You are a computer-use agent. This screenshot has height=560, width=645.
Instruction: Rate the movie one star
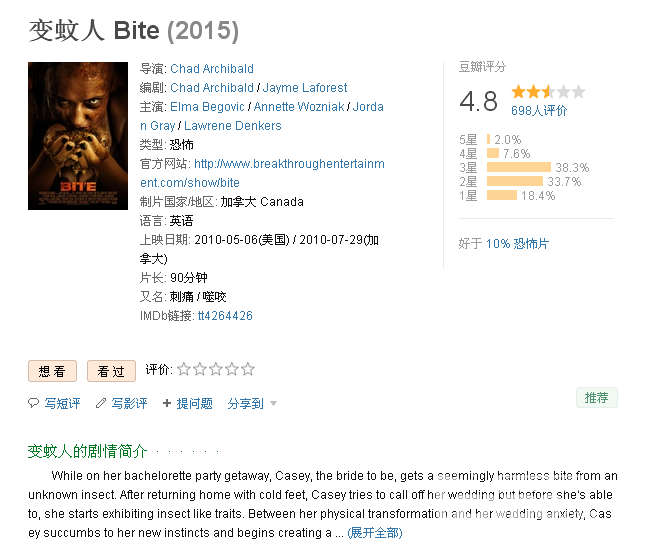184,369
